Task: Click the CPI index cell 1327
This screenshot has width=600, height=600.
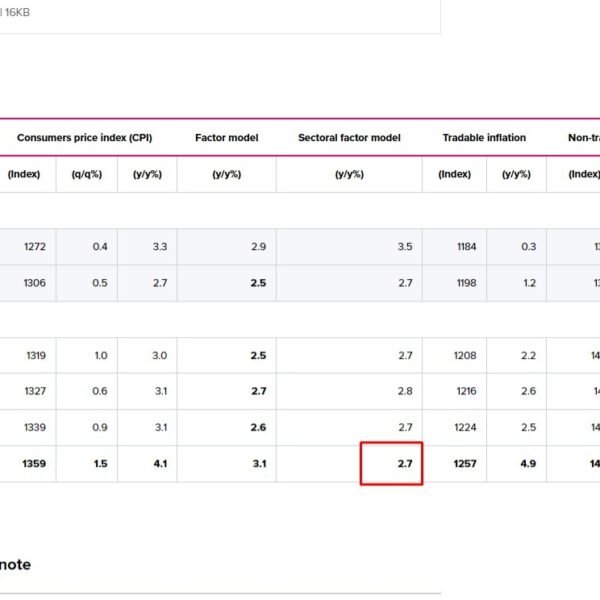Action: coord(35,391)
